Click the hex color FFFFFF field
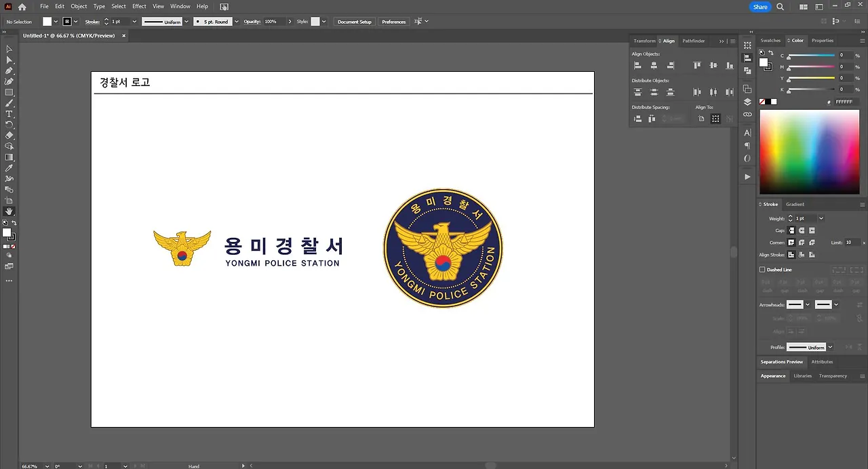868x469 pixels. [x=845, y=102]
